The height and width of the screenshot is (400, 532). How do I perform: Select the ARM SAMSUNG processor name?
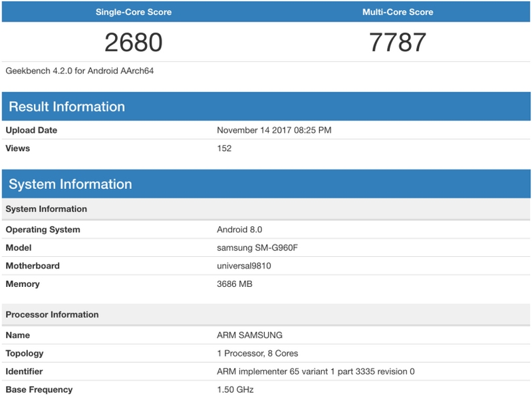pos(249,335)
